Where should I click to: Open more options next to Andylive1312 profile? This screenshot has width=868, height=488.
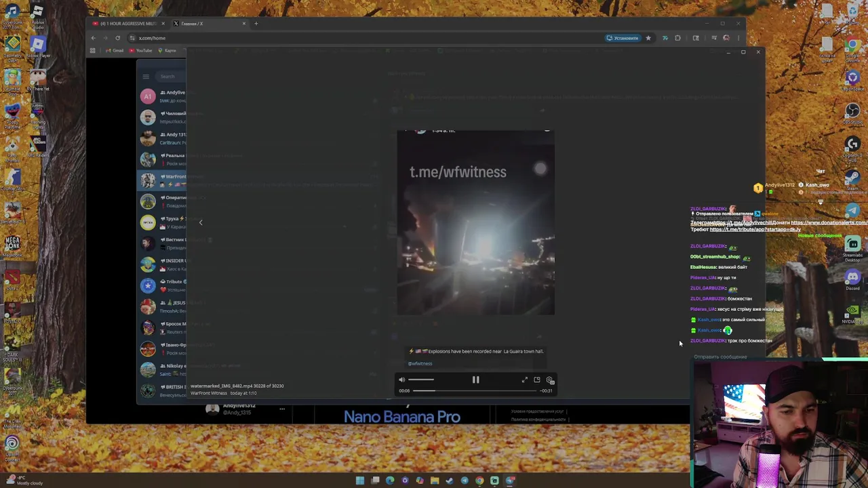(282, 409)
